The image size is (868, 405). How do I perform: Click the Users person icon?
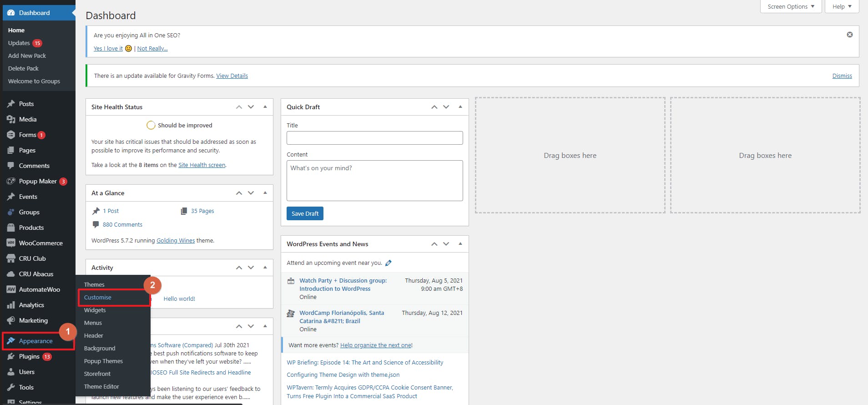tap(11, 372)
